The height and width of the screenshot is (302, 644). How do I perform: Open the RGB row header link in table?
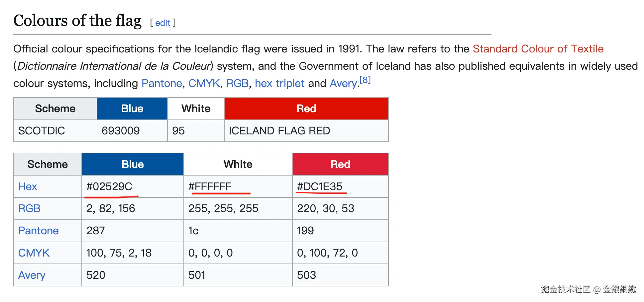point(29,208)
